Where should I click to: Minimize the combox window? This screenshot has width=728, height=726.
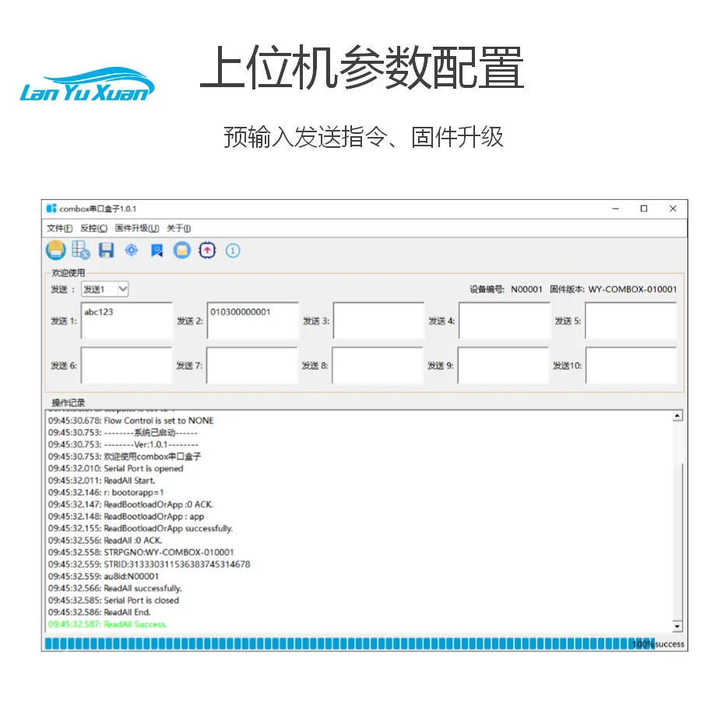point(616,209)
